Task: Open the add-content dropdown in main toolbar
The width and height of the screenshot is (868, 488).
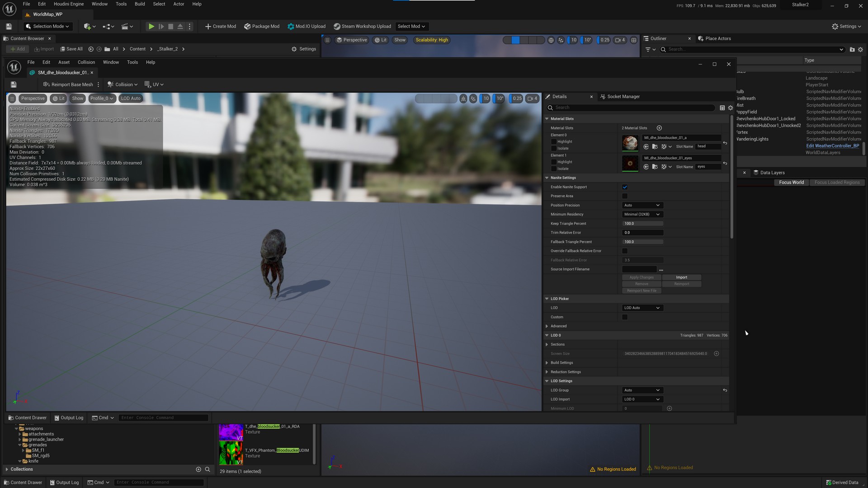Action: (90, 27)
